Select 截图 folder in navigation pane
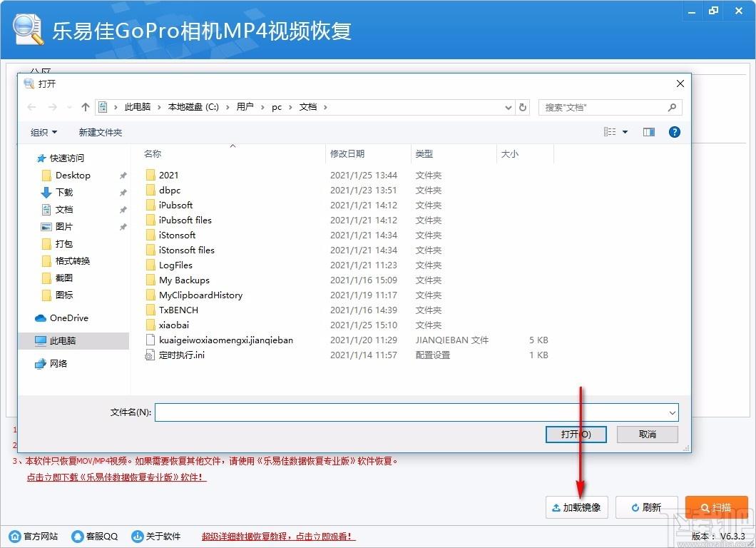This screenshot has width=756, height=548. click(57, 278)
